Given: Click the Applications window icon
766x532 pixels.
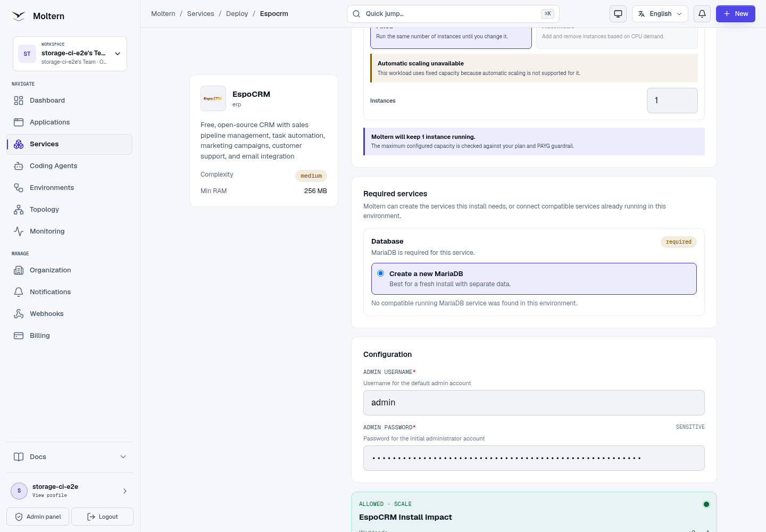Looking at the screenshot, I should (x=19, y=122).
